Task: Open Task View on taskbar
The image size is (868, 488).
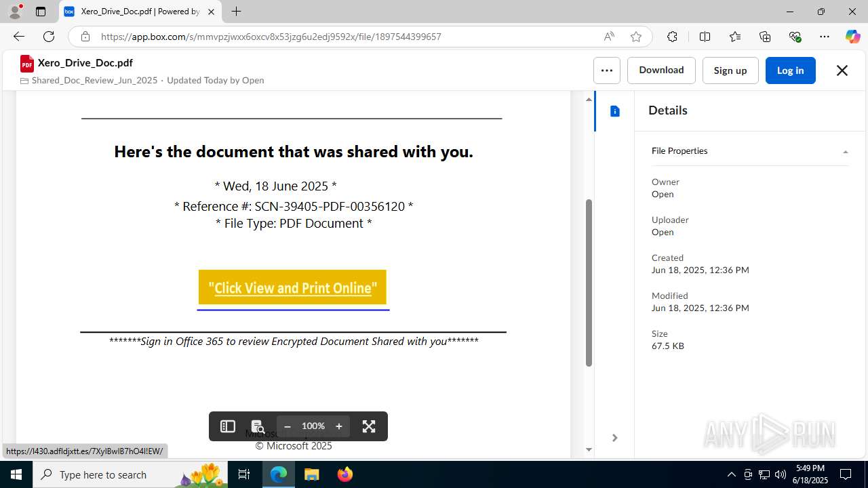Action: click(x=245, y=474)
